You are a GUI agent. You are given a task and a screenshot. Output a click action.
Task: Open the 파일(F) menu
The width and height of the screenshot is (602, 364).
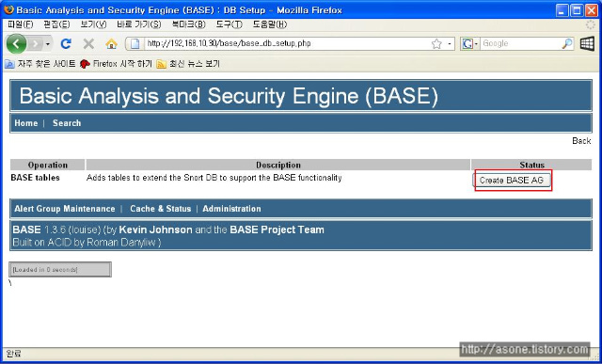[x=20, y=24]
